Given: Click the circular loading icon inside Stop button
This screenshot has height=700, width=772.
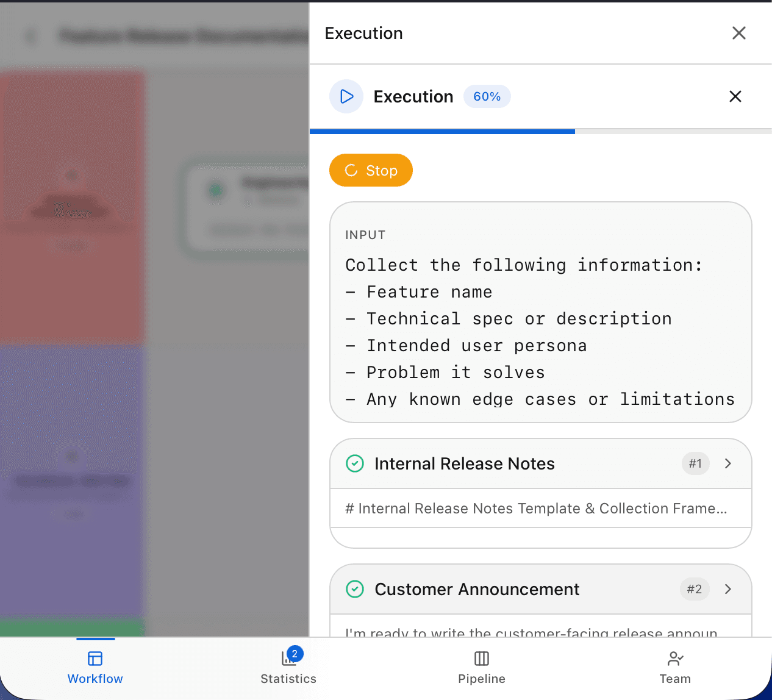Looking at the screenshot, I should pos(352,171).
